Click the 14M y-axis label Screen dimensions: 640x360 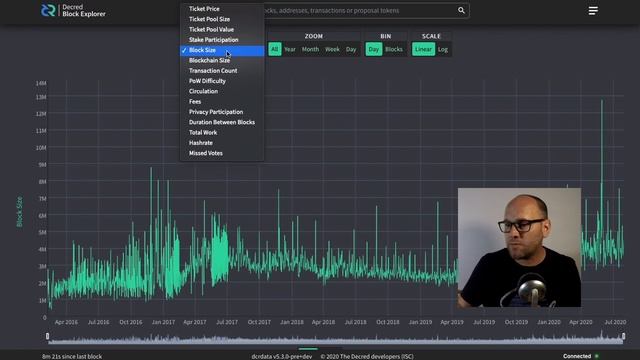pyautogui.click(x=41, y=83)
